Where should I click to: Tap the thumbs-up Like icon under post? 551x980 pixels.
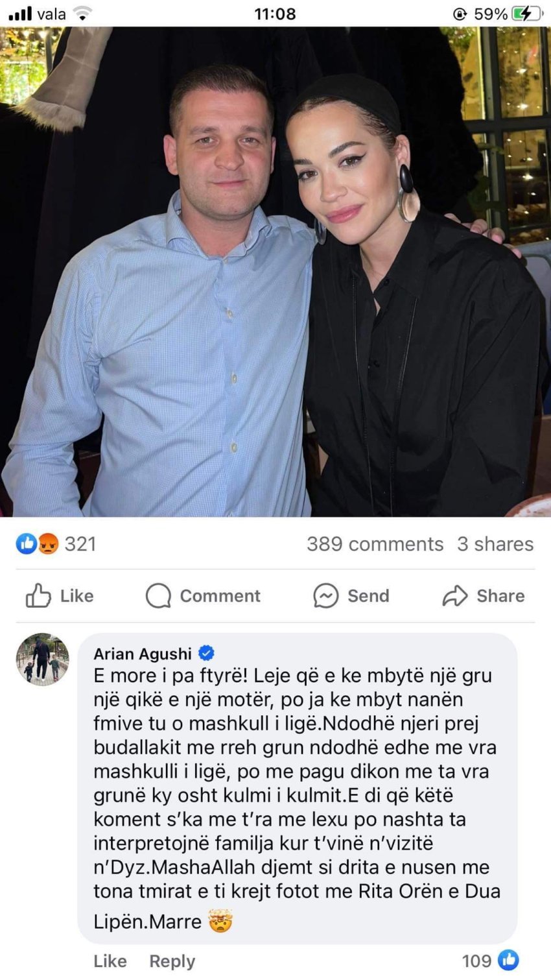tap(38, 595)
